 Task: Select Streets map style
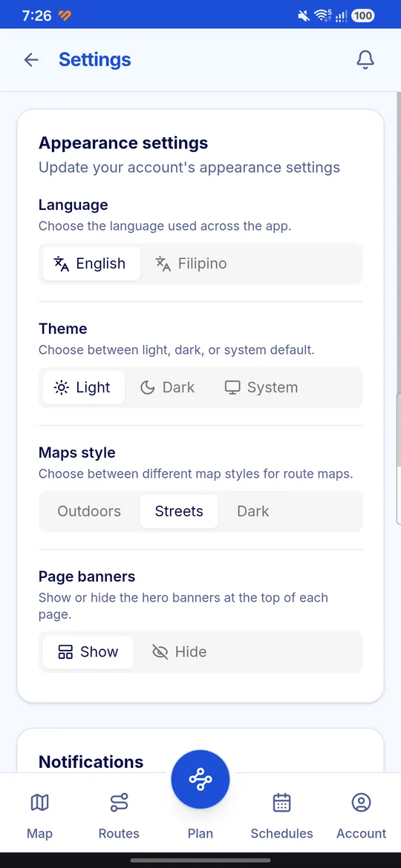pos(179,511)
